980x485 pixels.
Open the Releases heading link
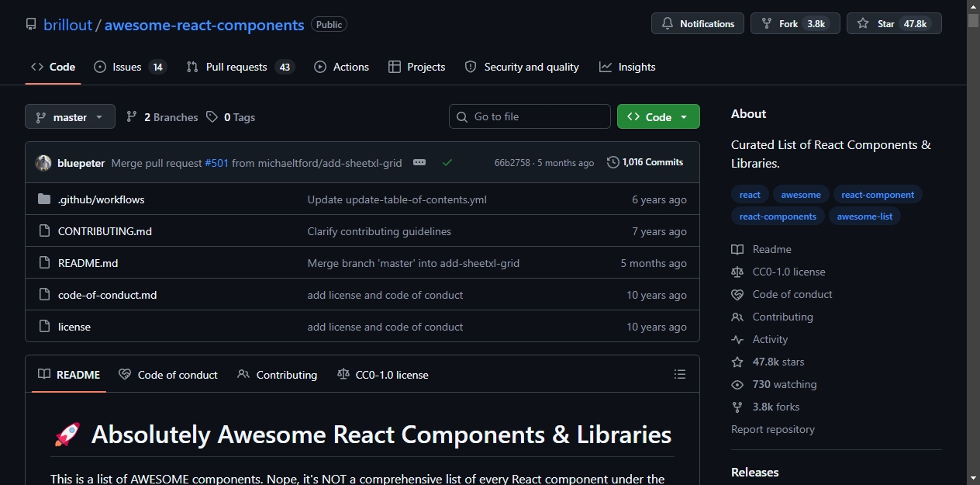pyautogui.click(x=755, y=472)
